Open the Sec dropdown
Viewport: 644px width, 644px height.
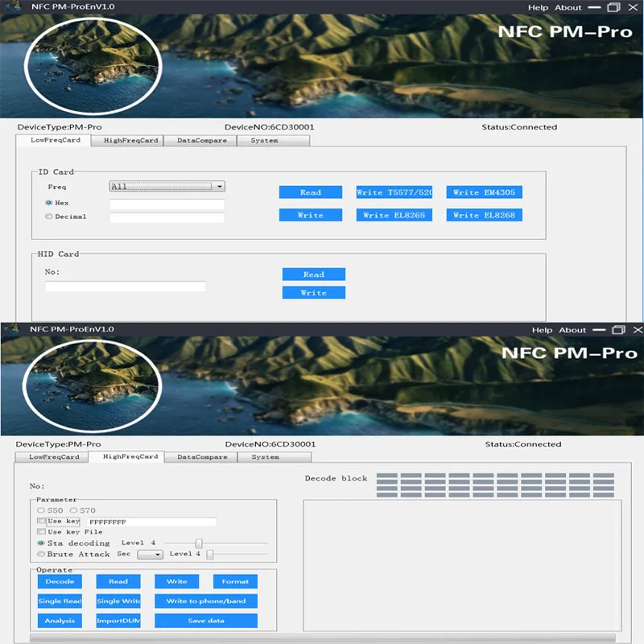[151, 555]
